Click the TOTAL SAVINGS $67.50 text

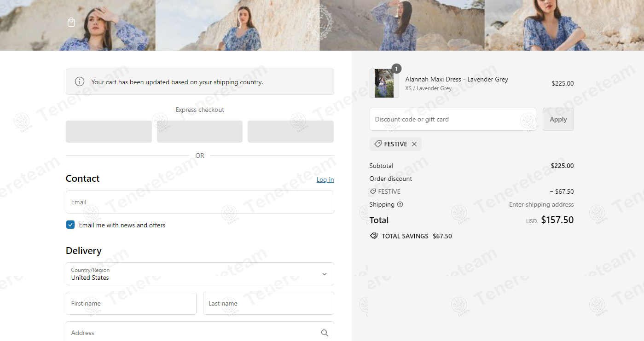(417, 236)
